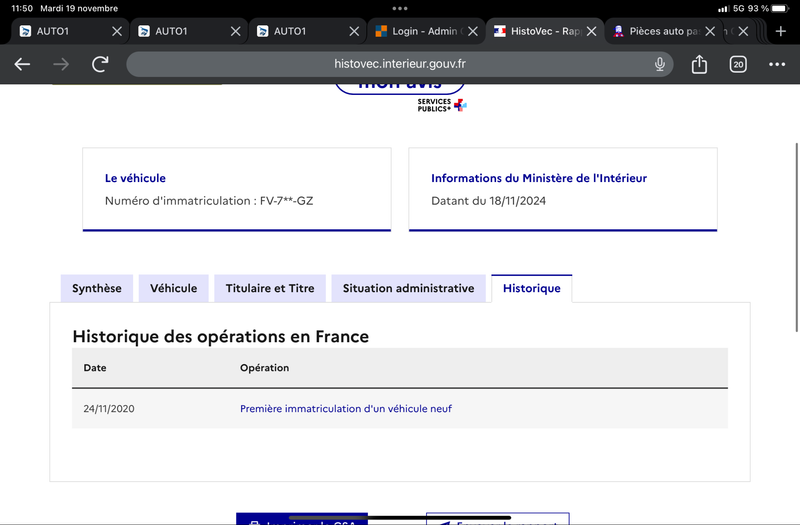Screen dimensions: 800x525
Task: Close the third AUTO1 tab
Action: [x=354, y=31]
